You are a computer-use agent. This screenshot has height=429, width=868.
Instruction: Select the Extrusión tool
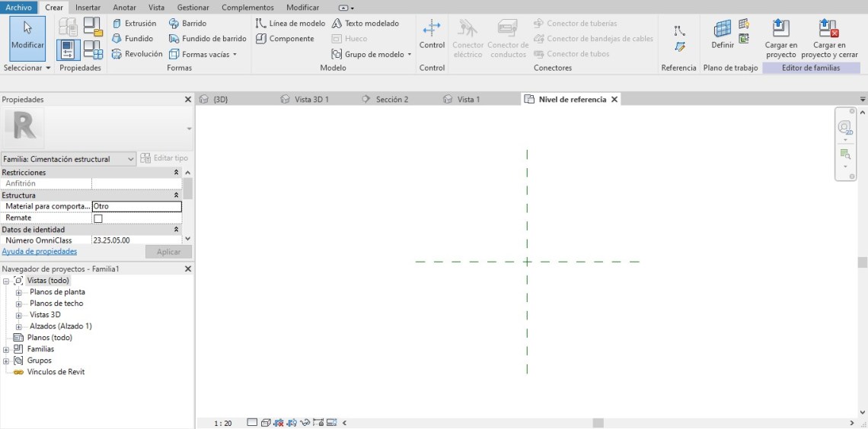pyautogui.click(x=134, y=24)
